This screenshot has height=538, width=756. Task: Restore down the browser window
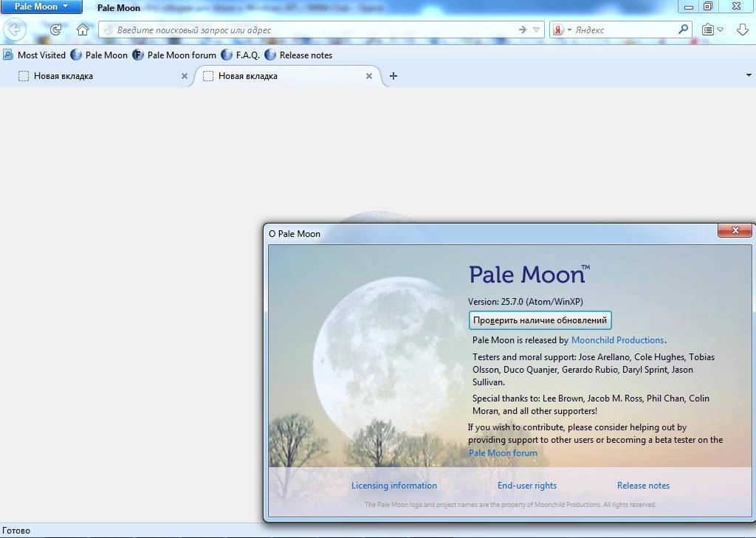coord(708,6)
